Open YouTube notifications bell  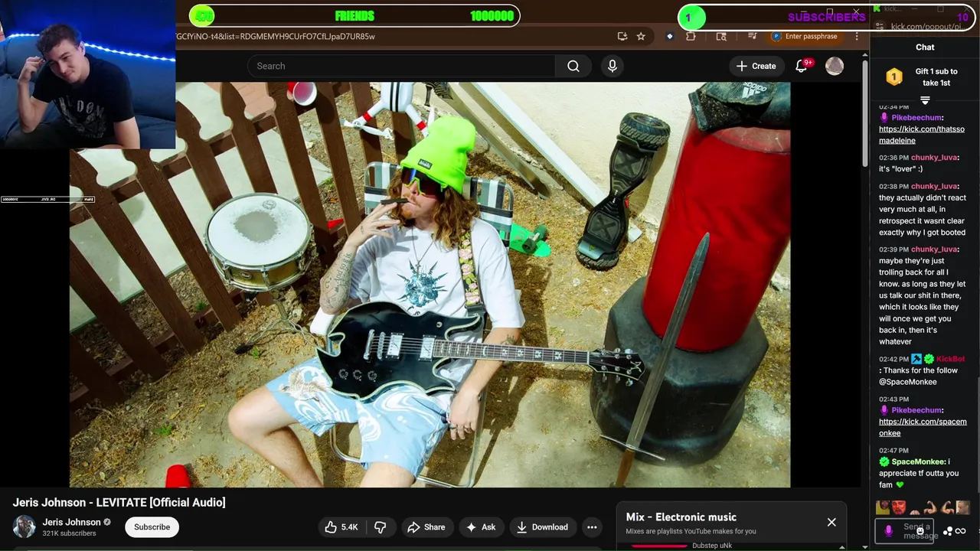coord(802,66)
